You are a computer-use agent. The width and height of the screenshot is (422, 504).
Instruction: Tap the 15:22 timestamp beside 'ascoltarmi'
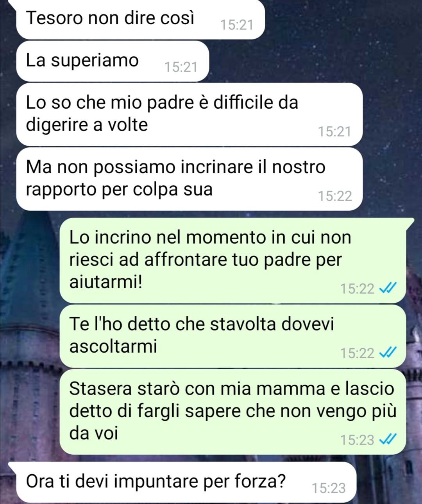click(x=357, y=353)
